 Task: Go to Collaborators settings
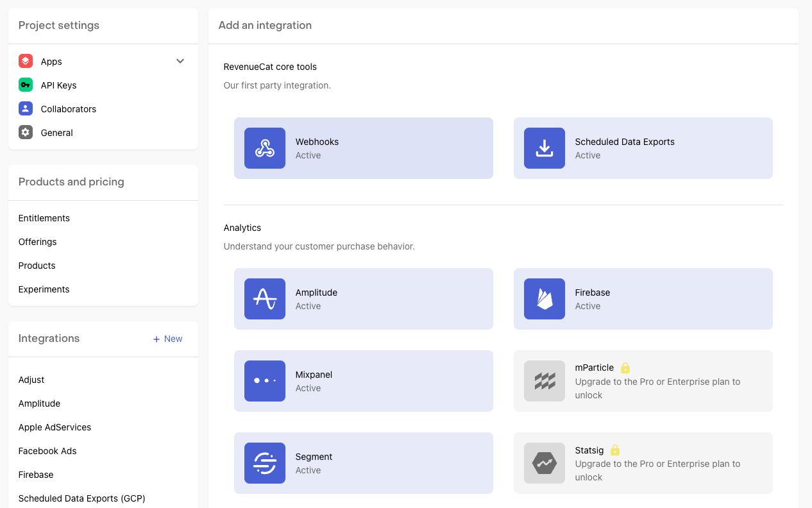point(68,109)
